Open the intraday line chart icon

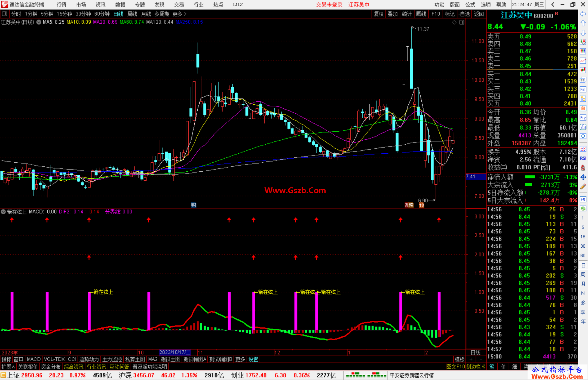pyautogui.click(x=583, y=61)
